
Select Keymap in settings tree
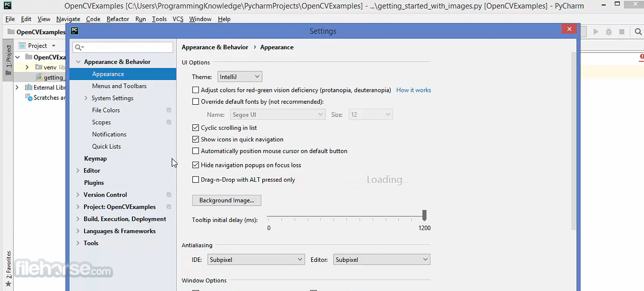95,158
